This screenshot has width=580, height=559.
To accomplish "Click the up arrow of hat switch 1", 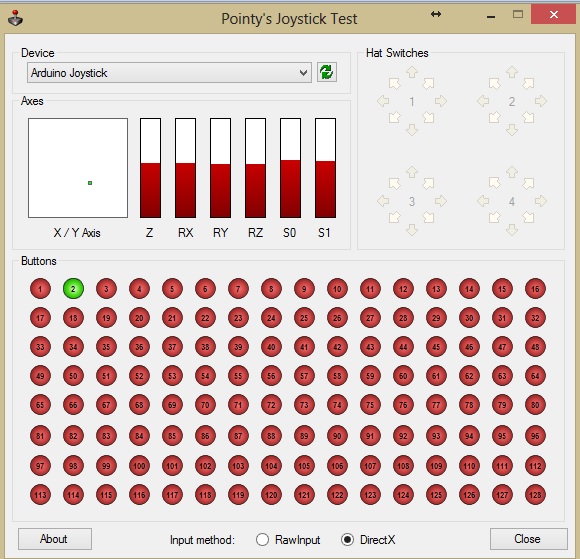I will [x=412, y=71].
